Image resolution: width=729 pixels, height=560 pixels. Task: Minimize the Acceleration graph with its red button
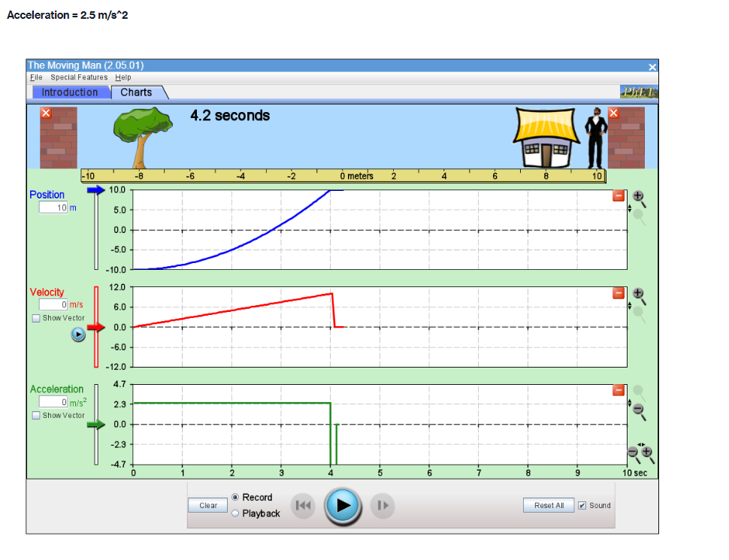619,389
